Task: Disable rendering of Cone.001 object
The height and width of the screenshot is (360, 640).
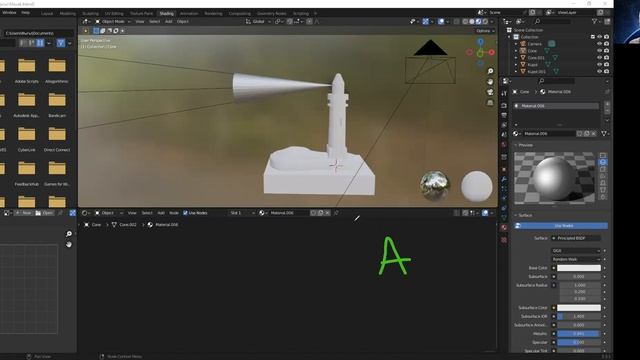Action: (607, 58)
